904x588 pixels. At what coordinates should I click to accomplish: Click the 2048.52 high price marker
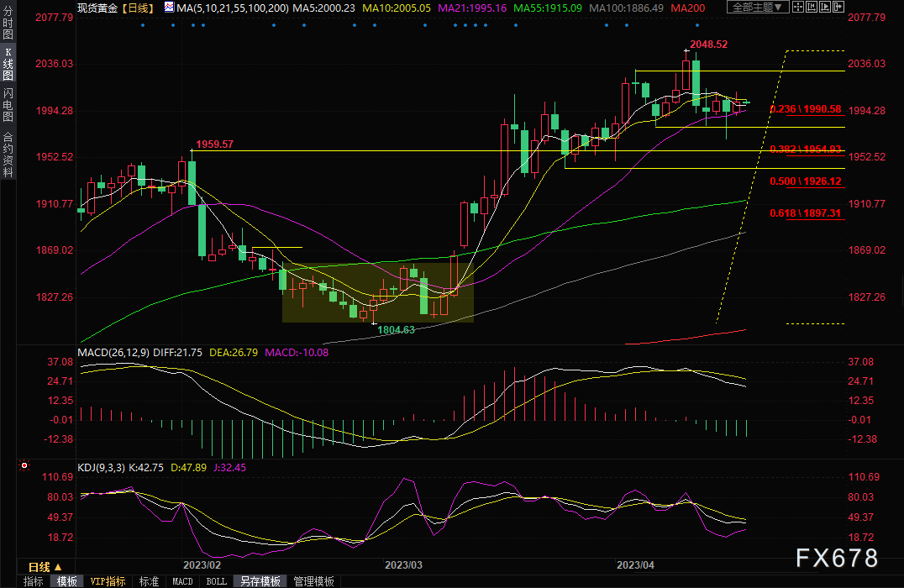click(707, 44)
